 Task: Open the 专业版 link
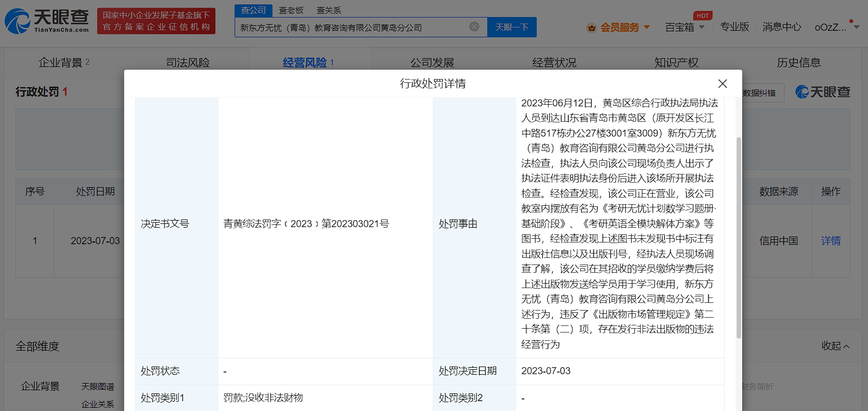(x=735, y=27)
